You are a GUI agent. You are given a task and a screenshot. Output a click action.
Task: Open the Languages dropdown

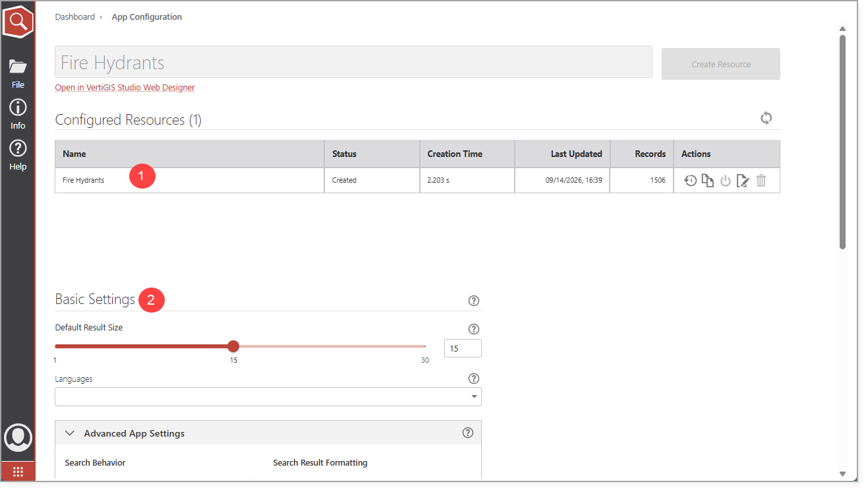pos(268,396)
